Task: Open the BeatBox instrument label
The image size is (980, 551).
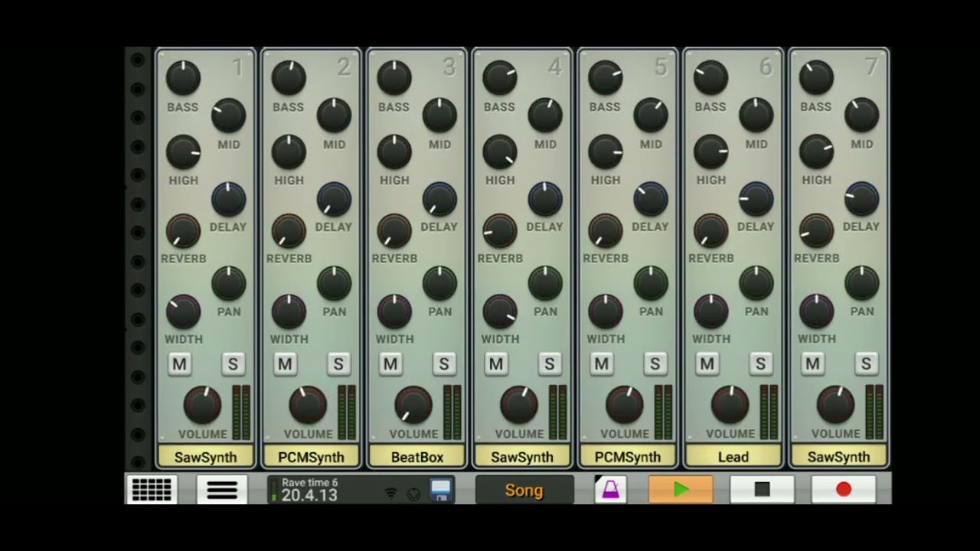Action: [416, 457]
